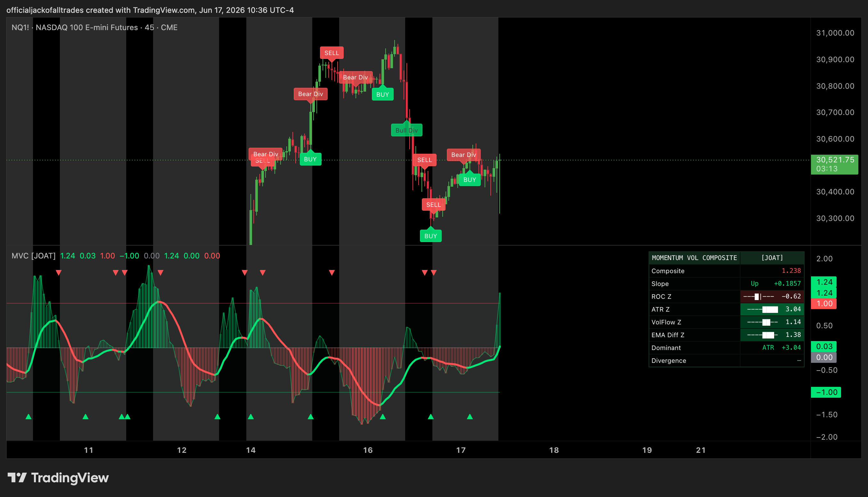The height and width of the screenshot is (497, 868).
Task: Click the date label '18' on time axis
Action: tap(554, 450)
